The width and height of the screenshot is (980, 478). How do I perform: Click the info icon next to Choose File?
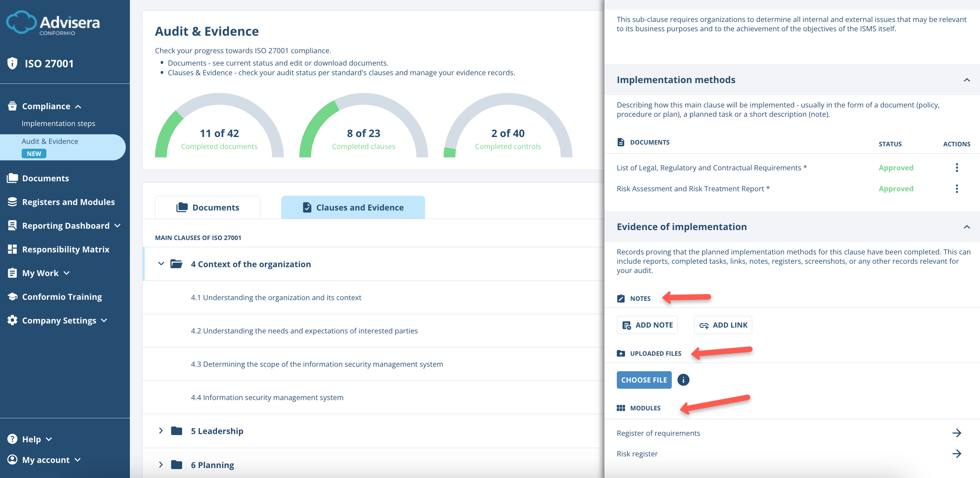click(x=683, y=379)
